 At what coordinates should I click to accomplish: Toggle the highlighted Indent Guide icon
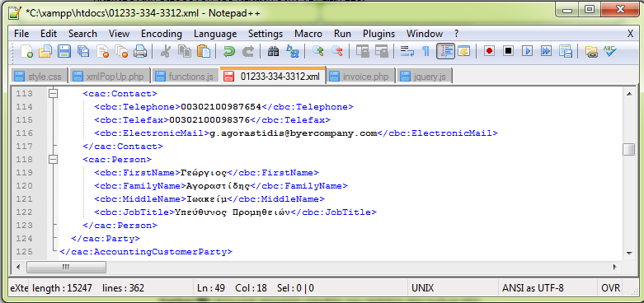click(x=445, y=51)
